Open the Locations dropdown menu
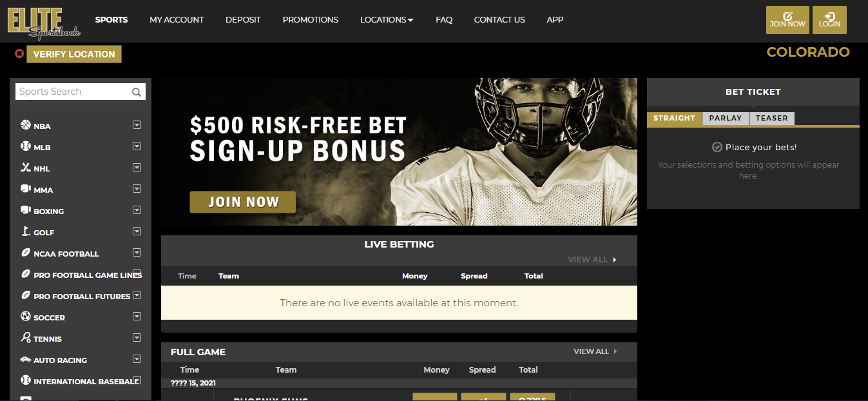 387,20
